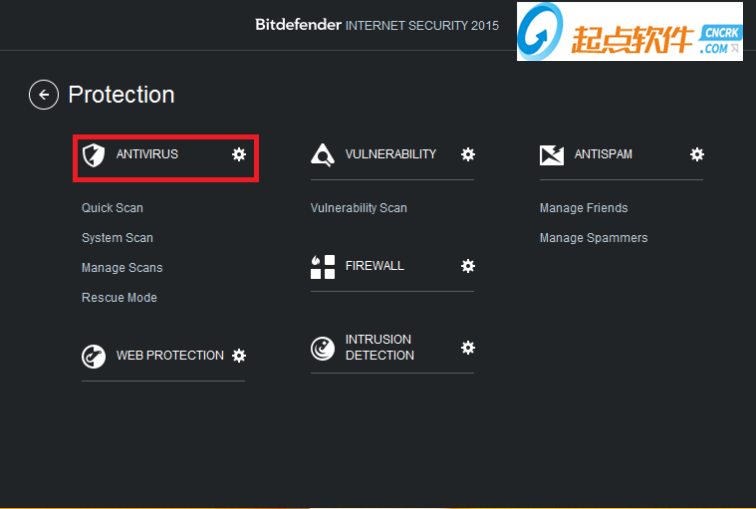Launch the System Scan
756x509 pixels.
click(x=117, y=238)
